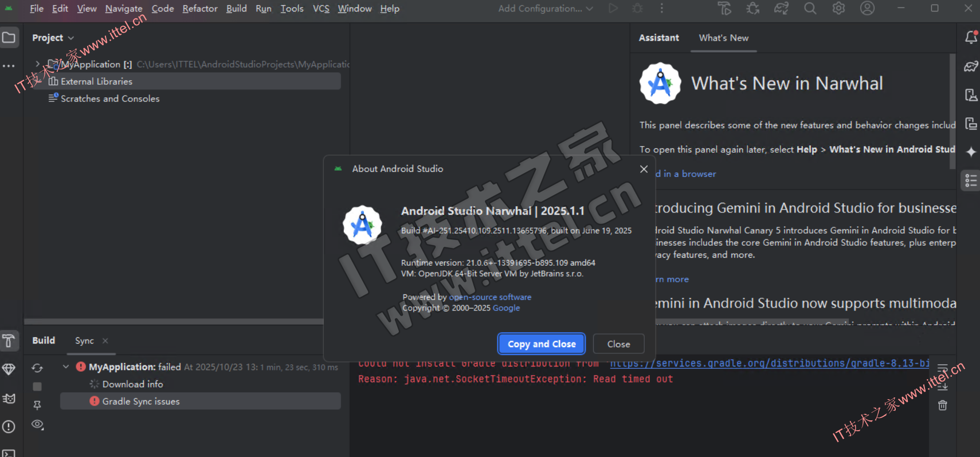Click the Sync Project with Gradle icon

coord(781,9)
